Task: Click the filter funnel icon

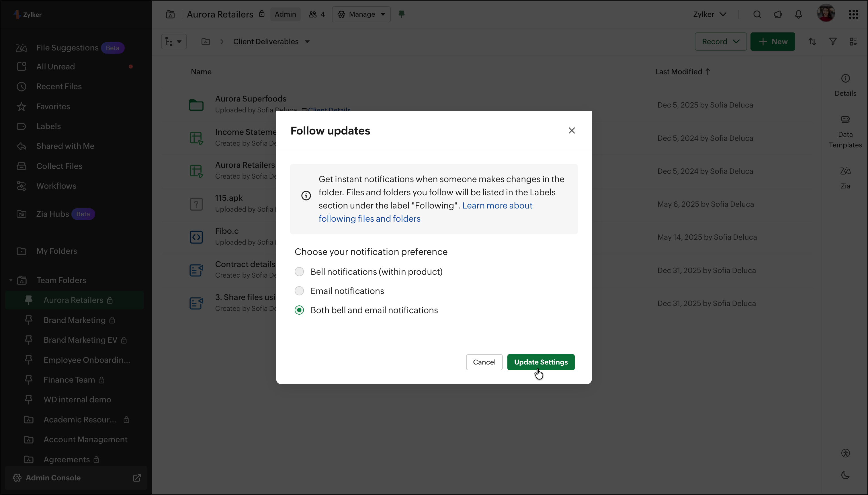Action: (x=833, y=42)
